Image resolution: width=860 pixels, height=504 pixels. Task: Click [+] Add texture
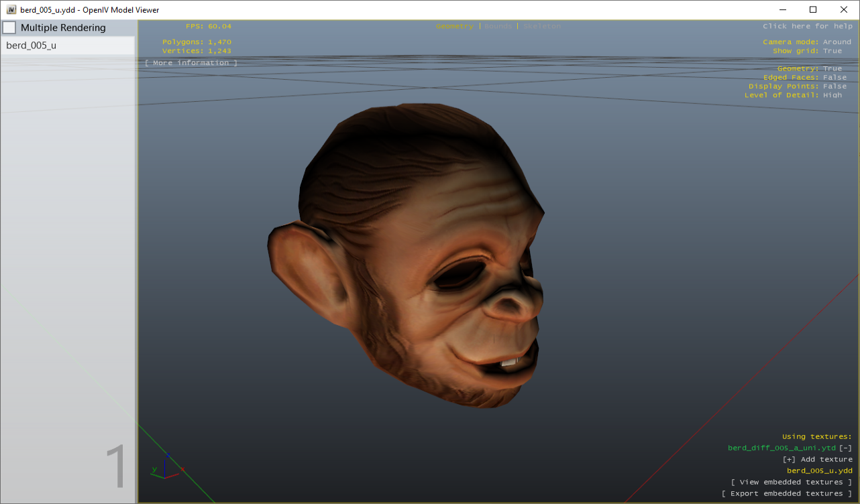(x=817, y=460)
